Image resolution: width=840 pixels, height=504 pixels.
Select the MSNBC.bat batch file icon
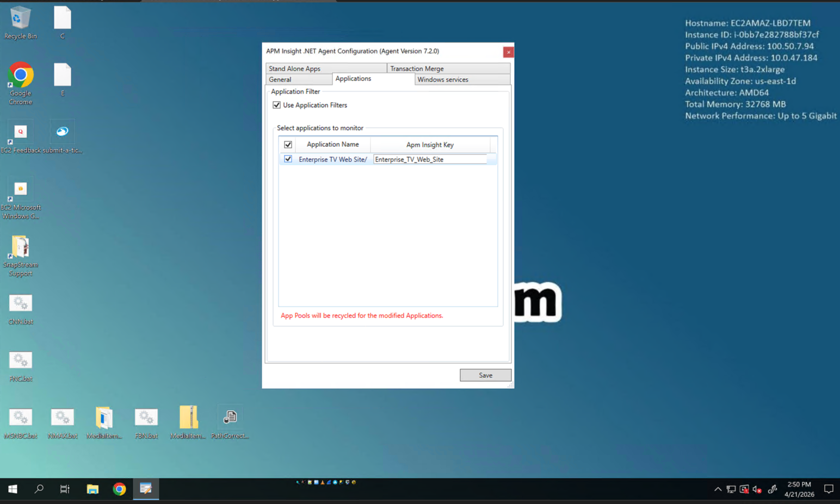[x=20, y=418]
